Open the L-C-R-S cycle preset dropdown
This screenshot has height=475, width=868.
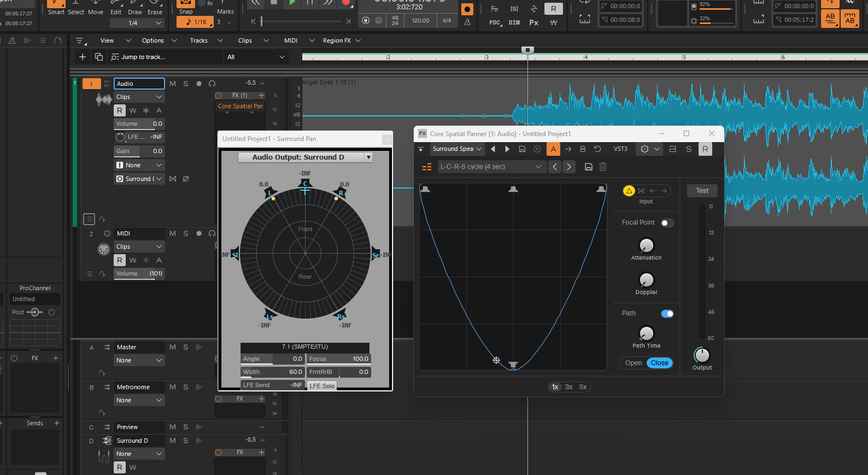click(491, 167)
